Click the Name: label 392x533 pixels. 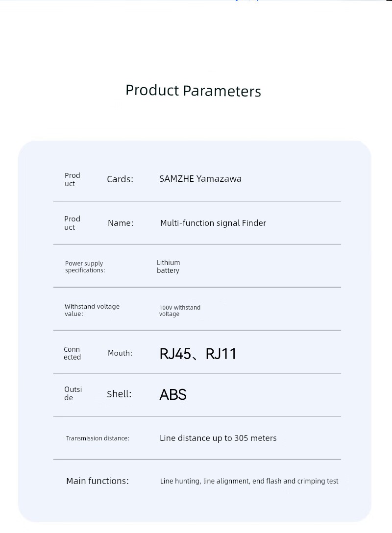point(121,223)
